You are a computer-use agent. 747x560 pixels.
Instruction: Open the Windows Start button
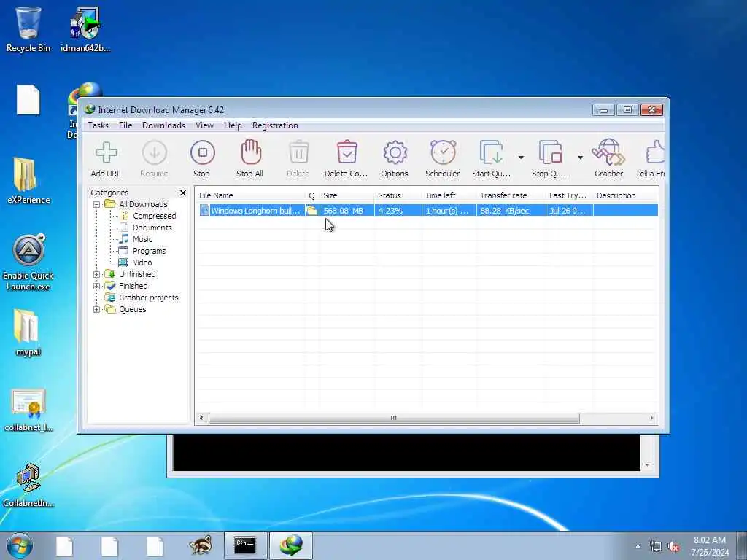coord(20,545)
